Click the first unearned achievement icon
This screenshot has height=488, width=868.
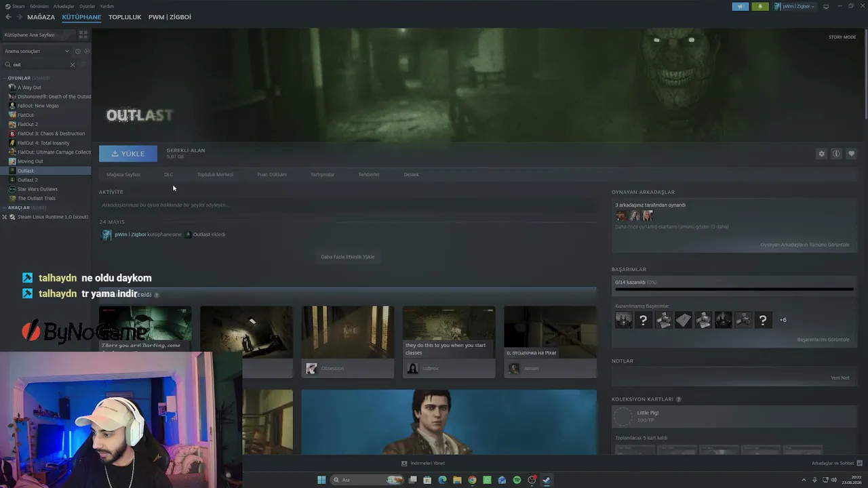coord(623,320)
